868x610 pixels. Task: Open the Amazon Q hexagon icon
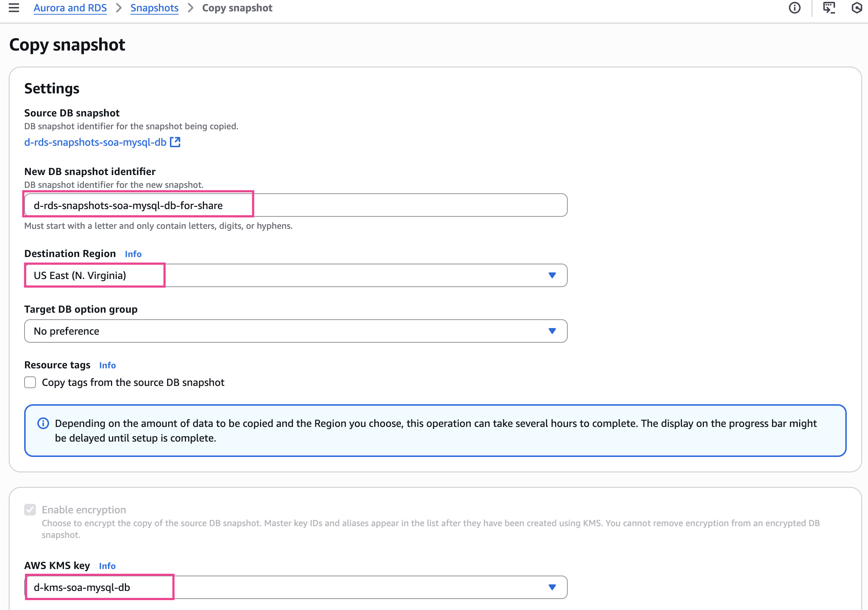click(857, 8)
